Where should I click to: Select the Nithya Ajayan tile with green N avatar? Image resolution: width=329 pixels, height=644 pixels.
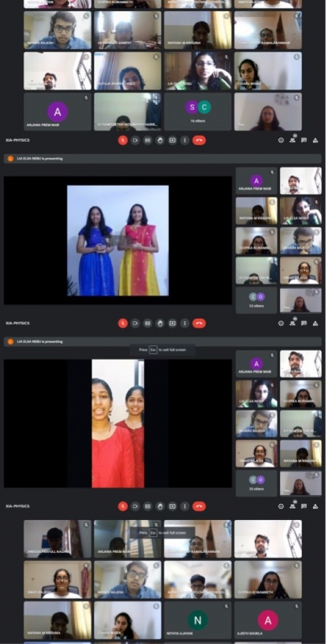tap(198, 620)
